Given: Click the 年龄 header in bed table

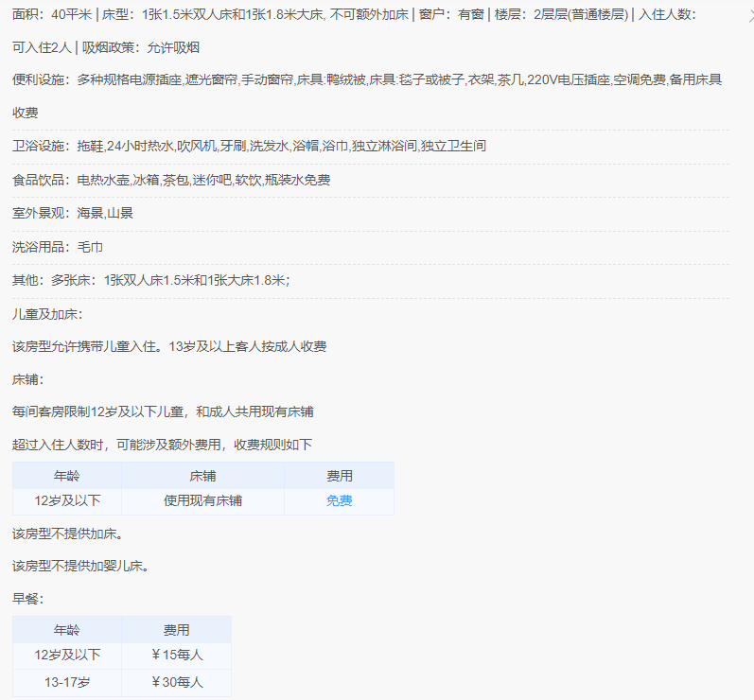Looking at the screenshot, I should point(67,476).
